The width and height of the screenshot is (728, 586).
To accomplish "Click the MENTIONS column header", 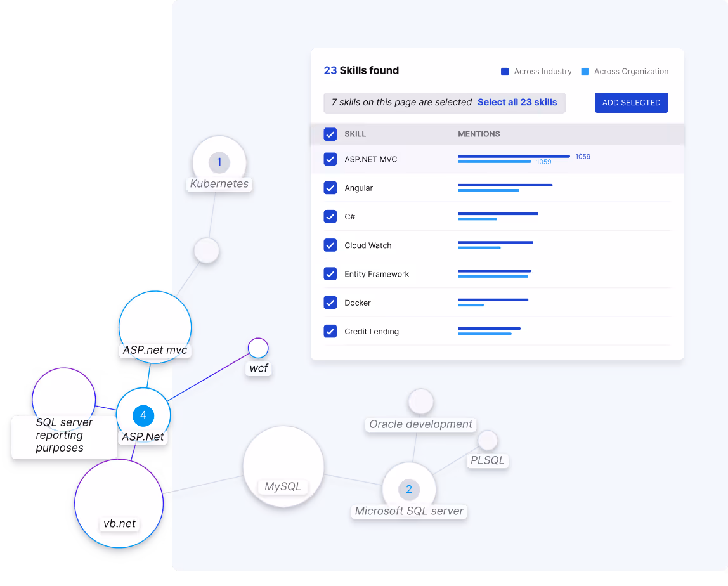I will point(479,134).
